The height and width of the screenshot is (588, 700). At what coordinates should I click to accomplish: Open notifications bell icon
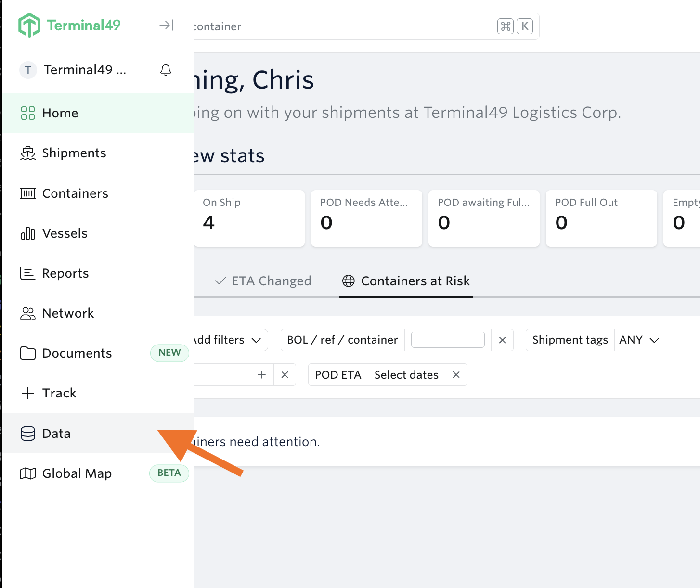[166, 70]
